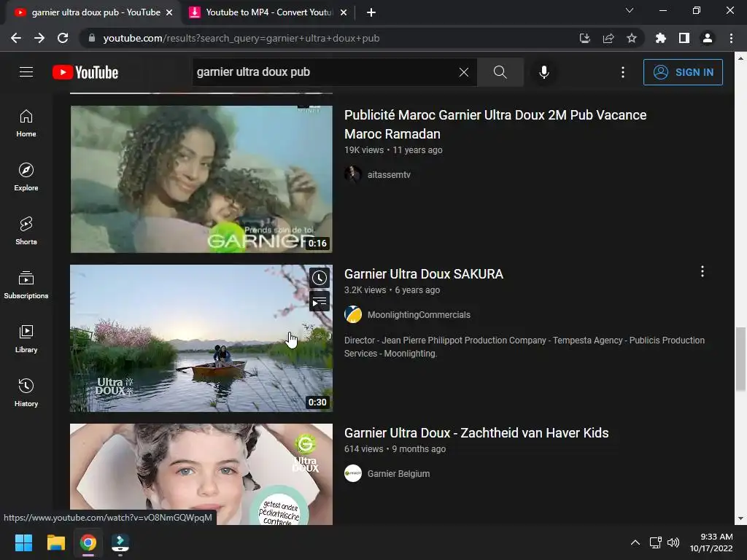Share this page from the address bar
Viewport: 747px width, 560px height.
click(x=608, y=38)
